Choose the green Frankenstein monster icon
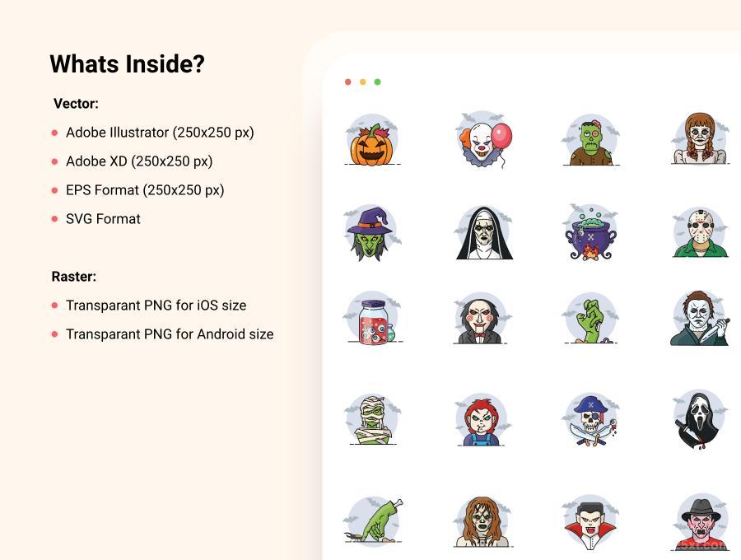Viewport: 741px width, 560px height. (590, 140)
